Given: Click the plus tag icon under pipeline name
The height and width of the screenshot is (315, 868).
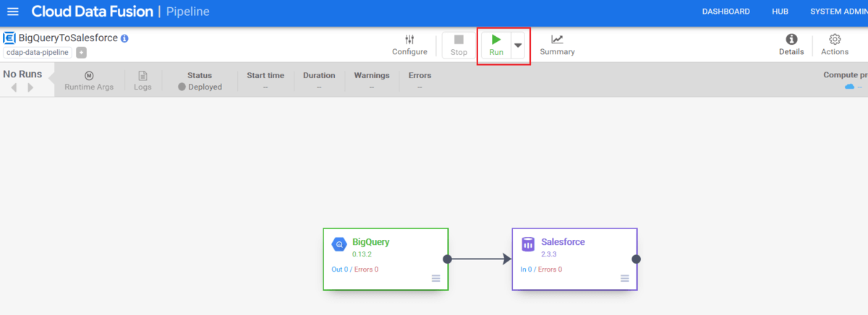Looking at the screenshot, I should pyautogui.click(x=81, y=52).
